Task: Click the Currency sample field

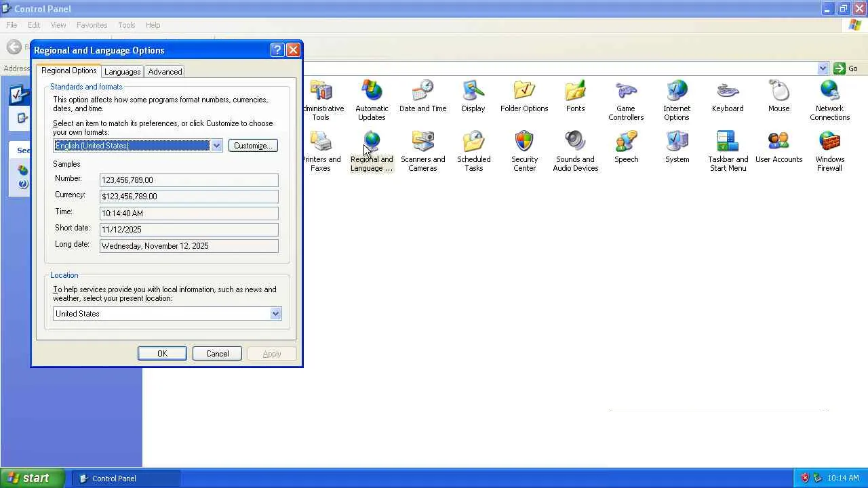Action: click(x=189, y=197)
